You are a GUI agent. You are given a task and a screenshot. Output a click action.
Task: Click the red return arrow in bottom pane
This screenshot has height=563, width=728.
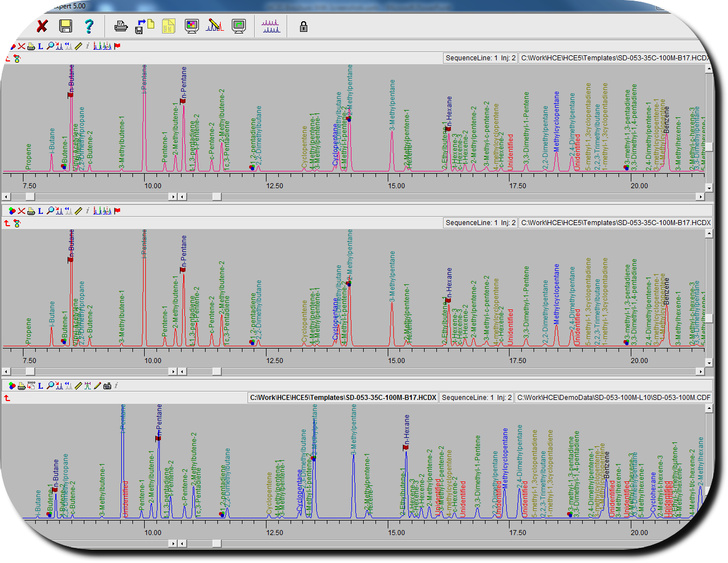point(7,398)
